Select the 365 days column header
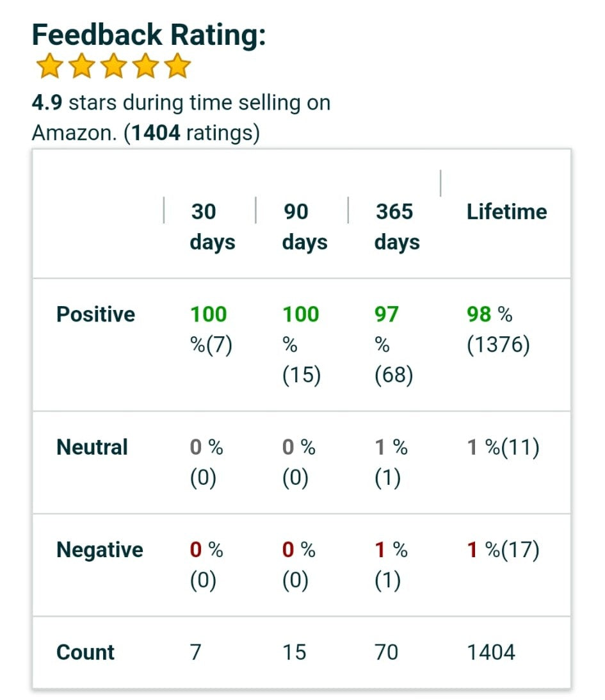 396,227
